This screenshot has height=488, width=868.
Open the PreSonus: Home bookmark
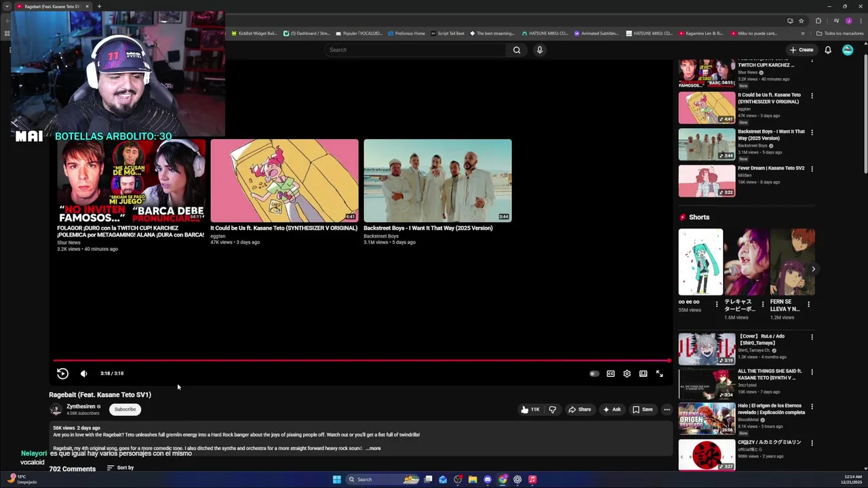coord(406,33)
